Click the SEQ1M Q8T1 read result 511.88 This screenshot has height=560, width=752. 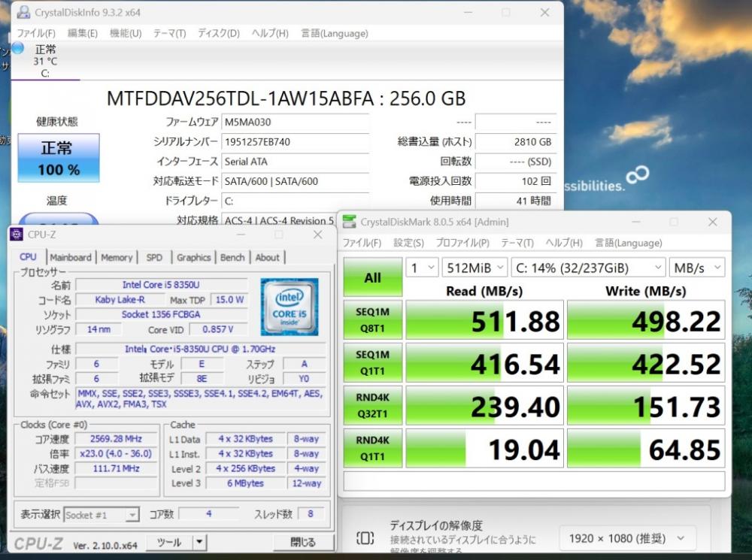pos(484,319)
